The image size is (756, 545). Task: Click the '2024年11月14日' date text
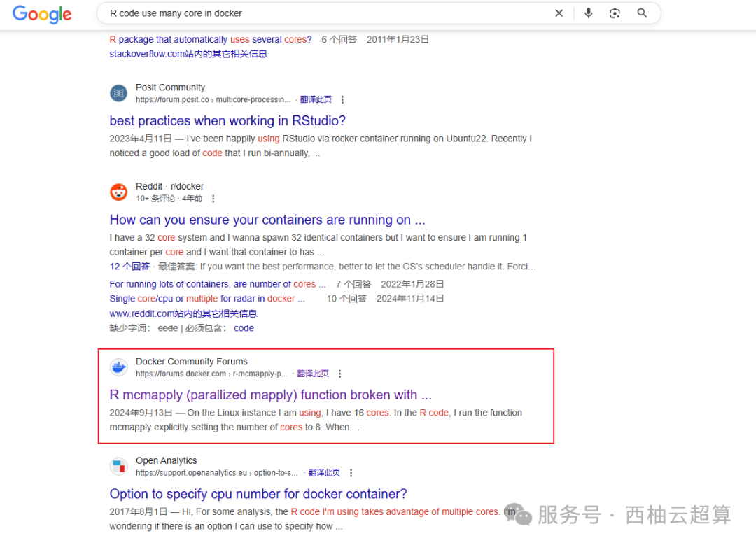[x=410, y=299]
